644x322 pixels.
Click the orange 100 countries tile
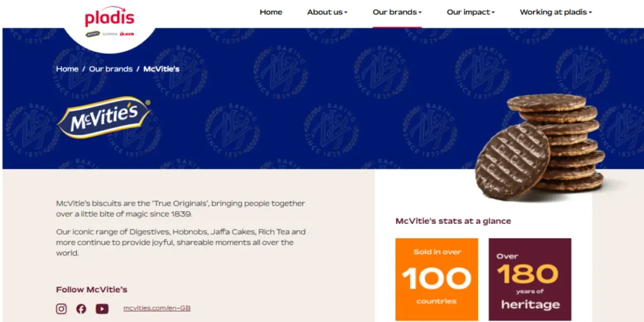(436, 279)
